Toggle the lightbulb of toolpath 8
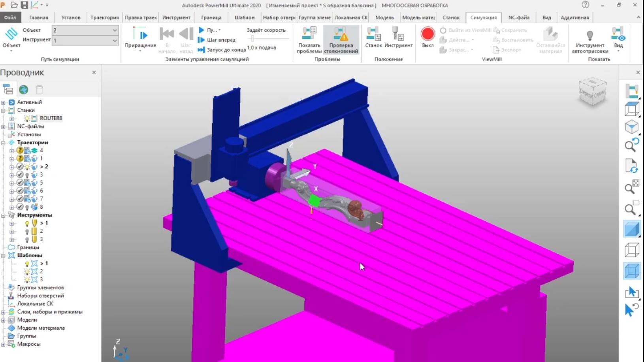The image size is (644, 362). [27, 207]
